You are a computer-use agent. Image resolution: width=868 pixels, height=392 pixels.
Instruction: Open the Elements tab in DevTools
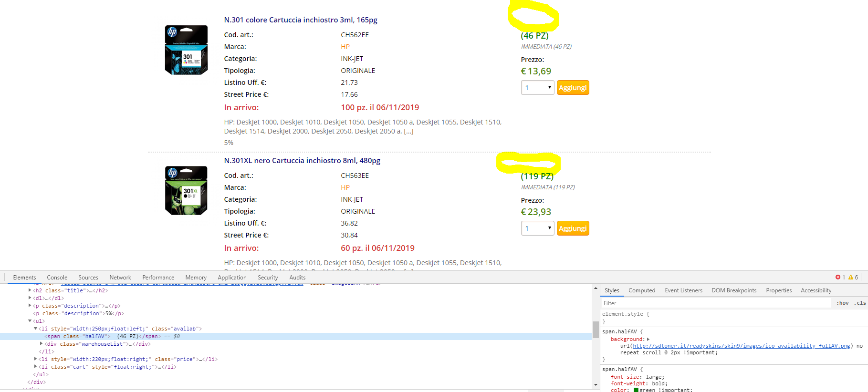24,278
